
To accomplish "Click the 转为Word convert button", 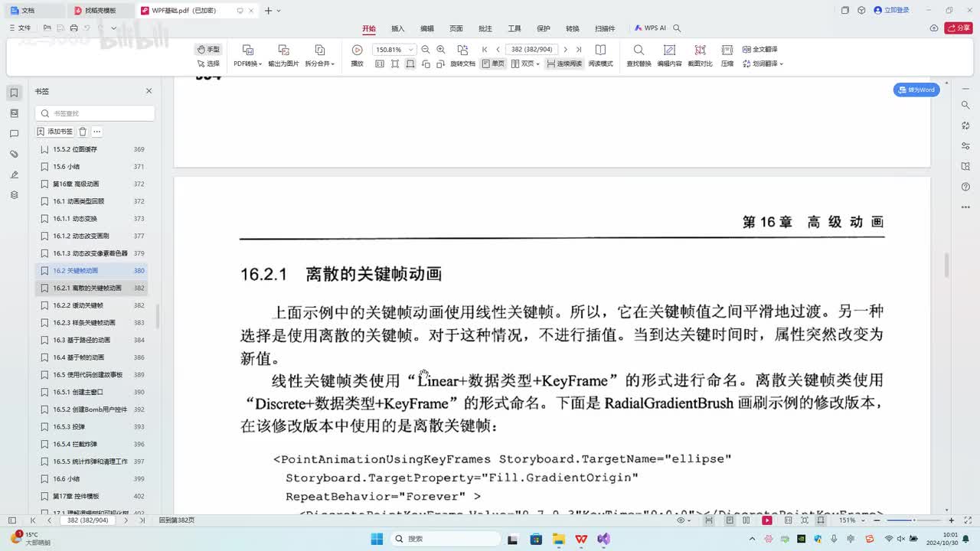I will (x=916, y=90).
